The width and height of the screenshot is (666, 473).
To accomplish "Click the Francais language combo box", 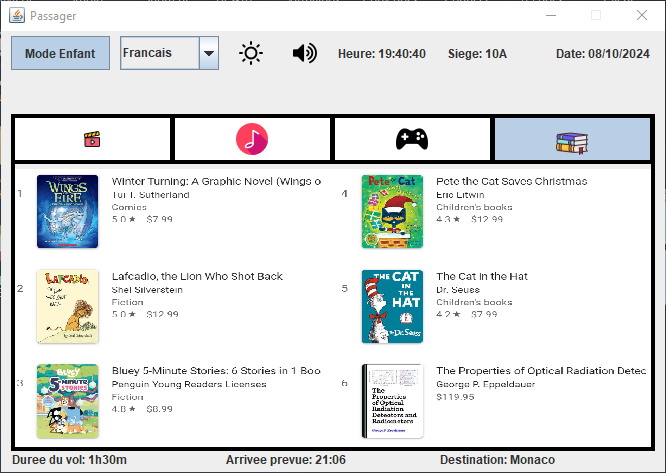I will click(x=159, y=53).
